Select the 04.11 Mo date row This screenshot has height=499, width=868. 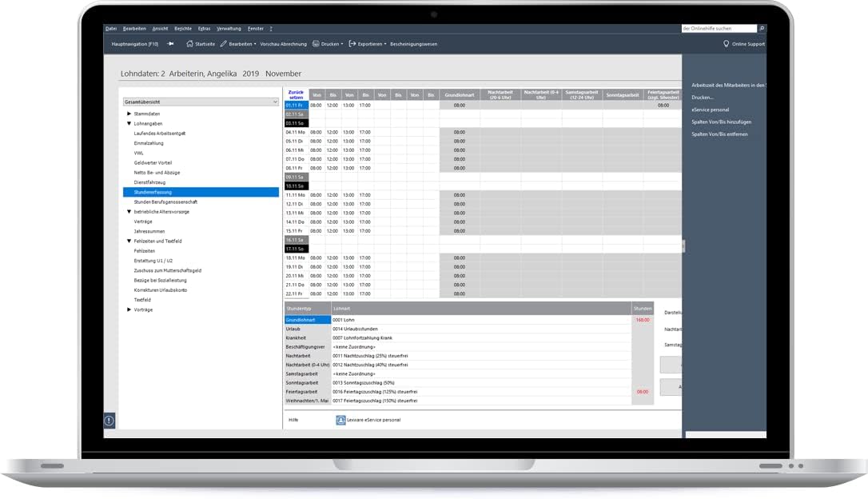coord(297,133)
